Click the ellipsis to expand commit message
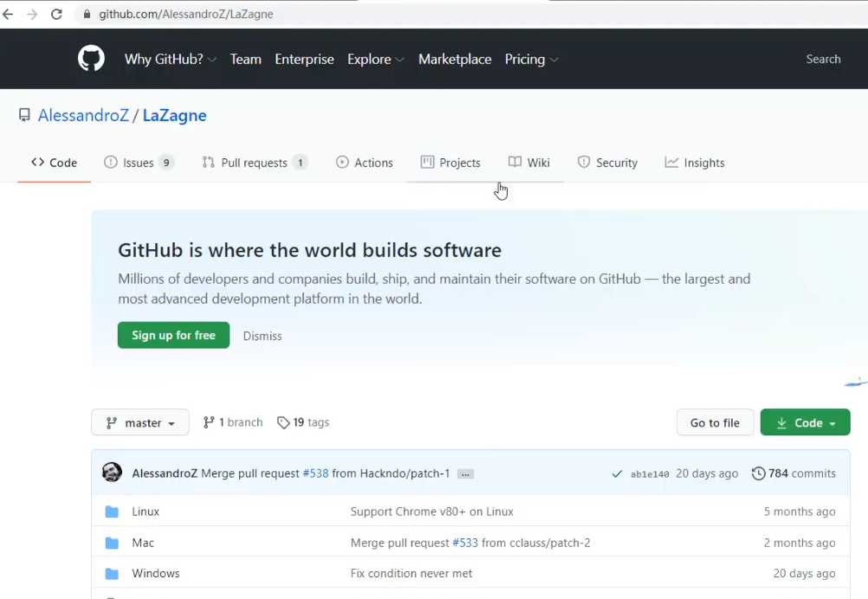This screenshot has width=868, height=599. click(465, 473)
